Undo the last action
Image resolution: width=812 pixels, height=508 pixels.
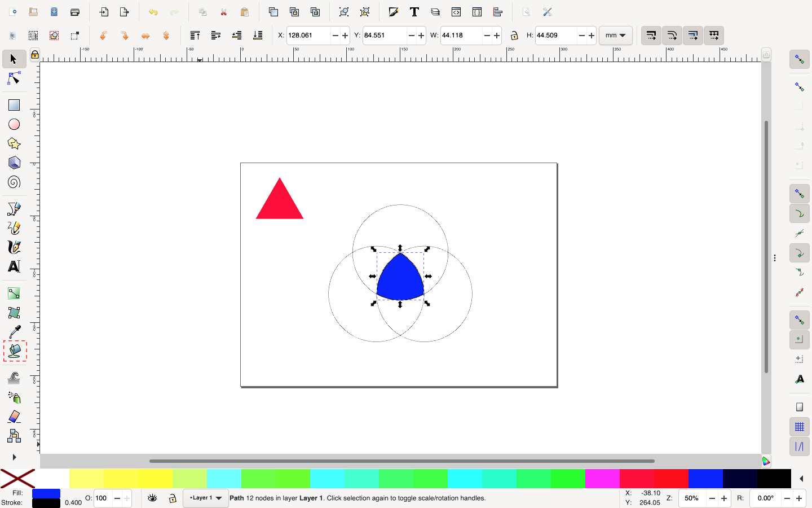[x=152, y=11]
